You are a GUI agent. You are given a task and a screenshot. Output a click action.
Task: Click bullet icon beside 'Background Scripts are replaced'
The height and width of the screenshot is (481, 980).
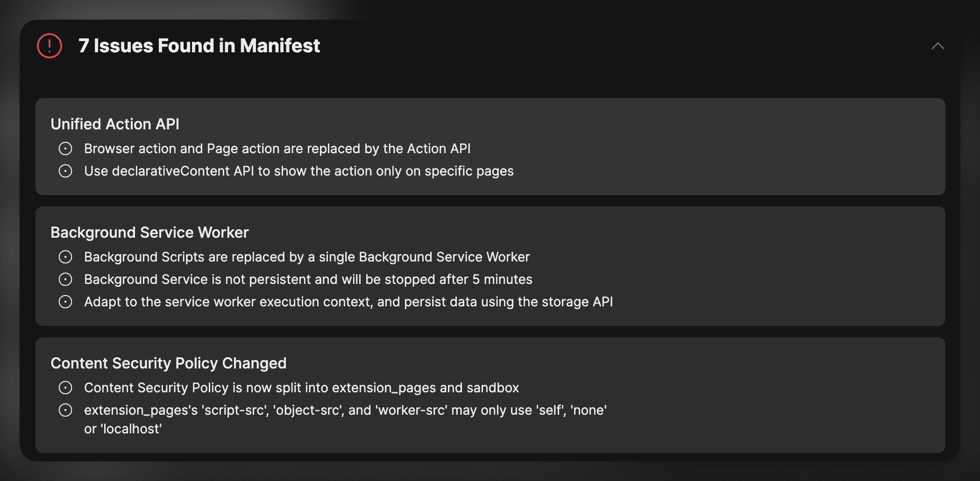click(x=65, y=257)
